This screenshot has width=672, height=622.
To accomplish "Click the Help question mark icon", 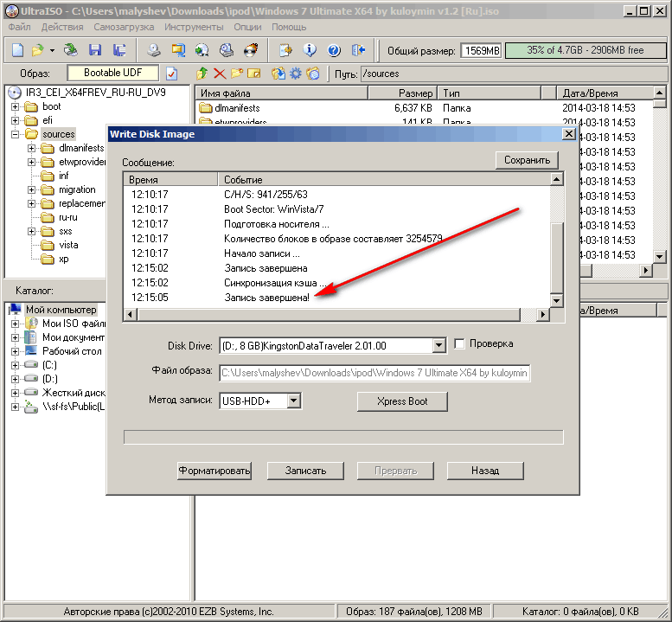I will click(334, 50).
